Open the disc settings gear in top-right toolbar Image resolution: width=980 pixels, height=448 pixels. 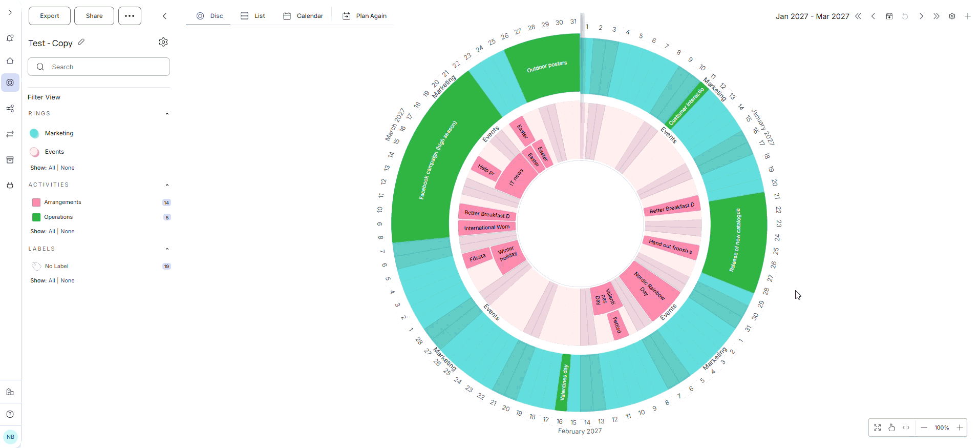(x=952, y=16)
